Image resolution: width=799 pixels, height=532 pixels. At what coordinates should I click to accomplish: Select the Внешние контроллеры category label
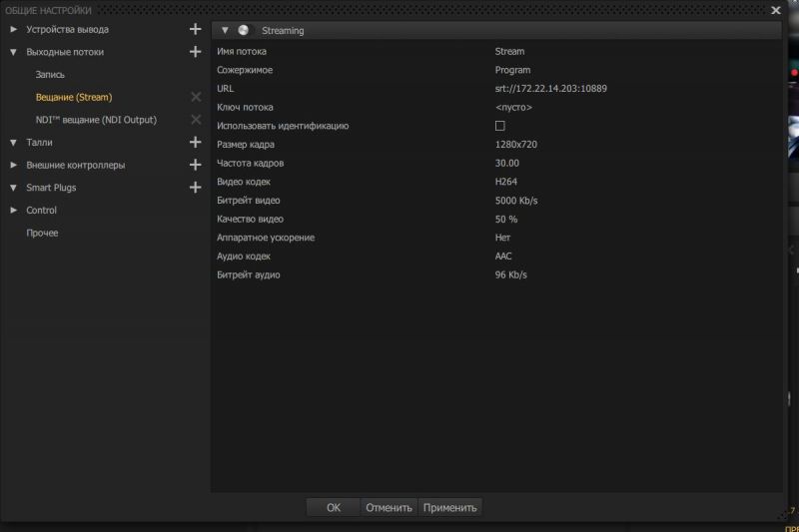(76, 165)
